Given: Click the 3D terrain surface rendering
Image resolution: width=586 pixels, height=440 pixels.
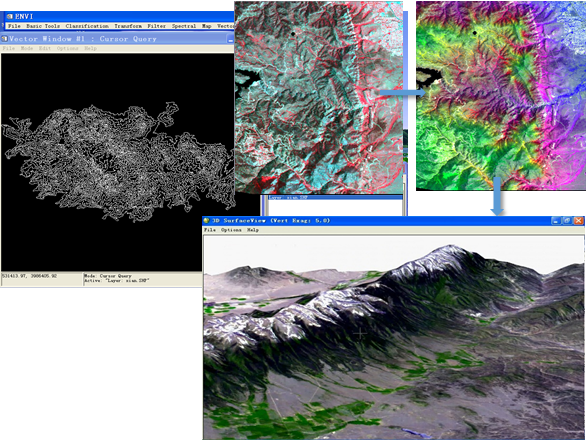Looking at the screenshot, I should pyautogui.click(x=394, y=338).
